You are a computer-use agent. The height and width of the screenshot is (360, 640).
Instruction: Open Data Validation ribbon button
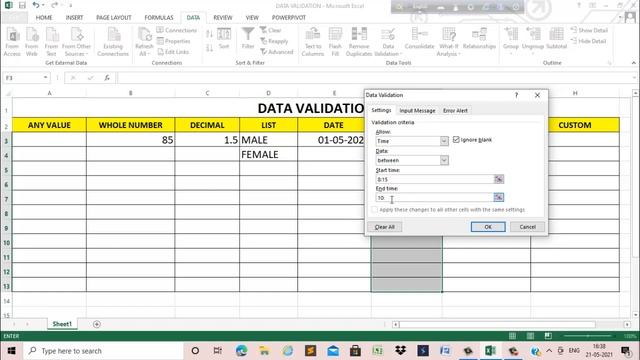388,42
